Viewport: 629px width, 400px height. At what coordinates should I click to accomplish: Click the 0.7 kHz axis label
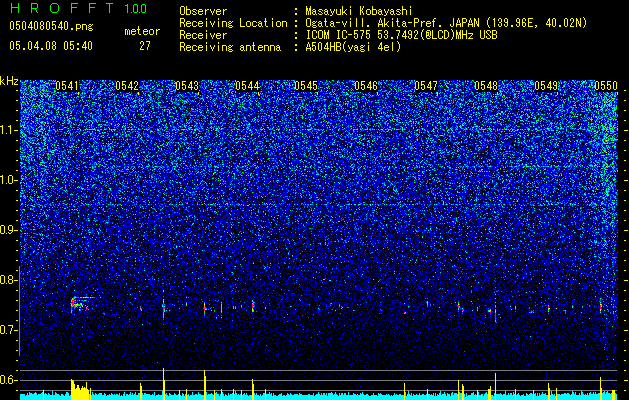click(9, 330)
